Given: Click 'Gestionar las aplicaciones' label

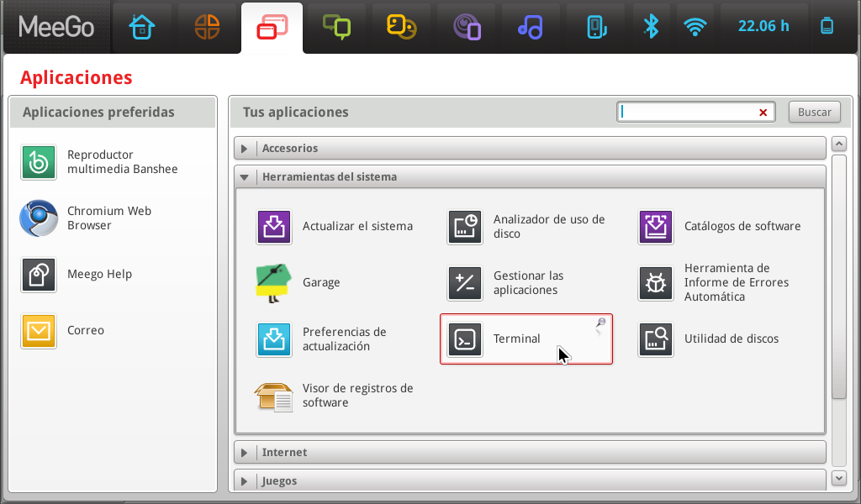Looking at the screenshot, I should (528, 282).
